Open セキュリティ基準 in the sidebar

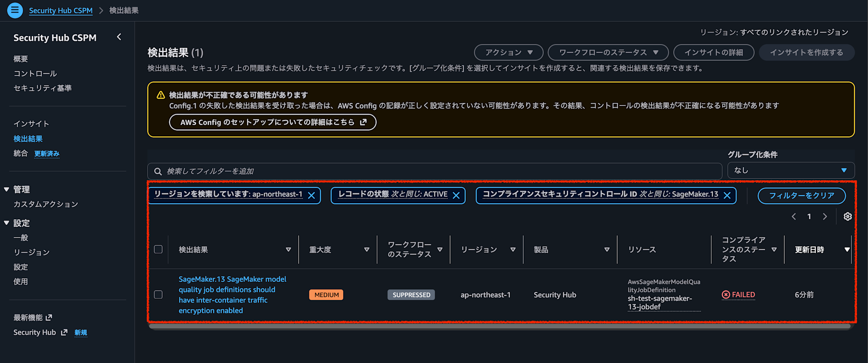pos(43,88)
